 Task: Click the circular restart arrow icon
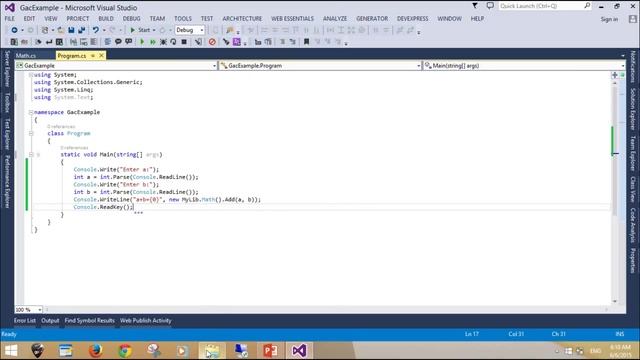pos(173,42)
